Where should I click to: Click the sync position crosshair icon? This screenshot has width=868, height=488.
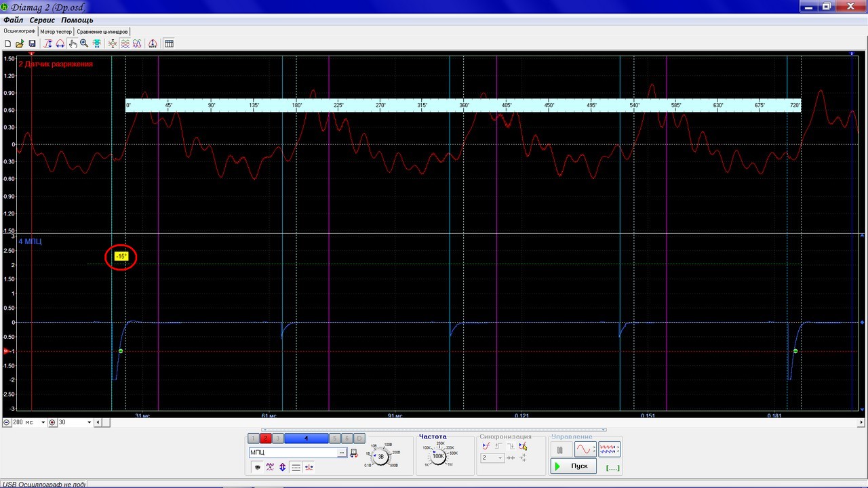pos(523,458)
